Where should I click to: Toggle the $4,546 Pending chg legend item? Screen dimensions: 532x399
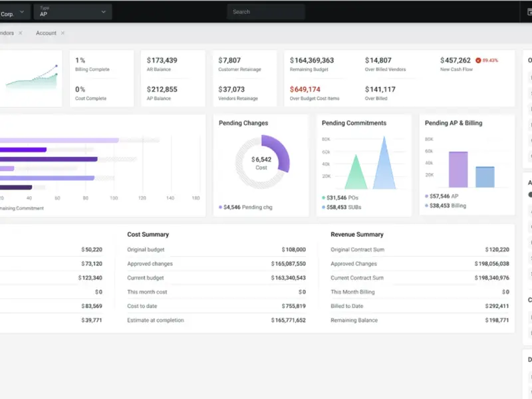pyautogui.click(x=245, y=207)
